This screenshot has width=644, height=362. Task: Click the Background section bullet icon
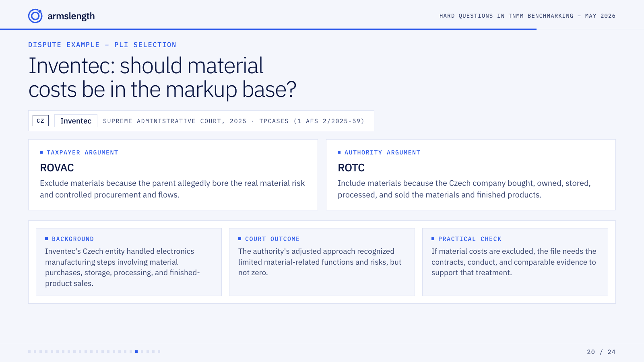46,239
